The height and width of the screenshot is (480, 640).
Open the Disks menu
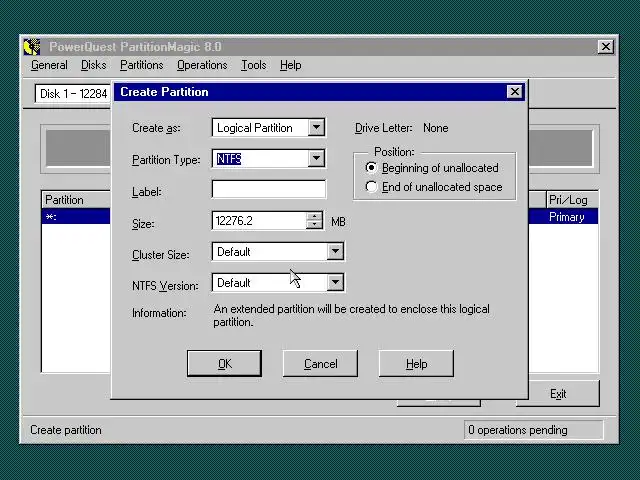[93, 65]
